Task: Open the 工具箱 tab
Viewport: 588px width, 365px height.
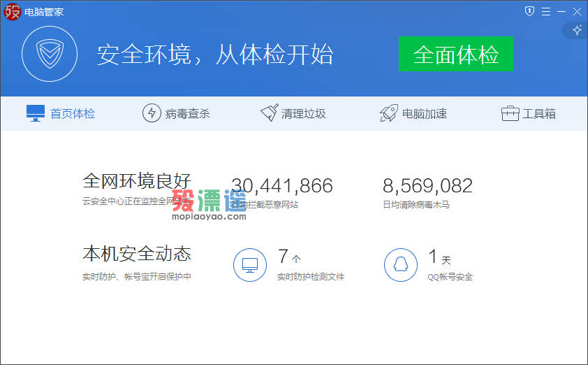Action: click(529, 113)
